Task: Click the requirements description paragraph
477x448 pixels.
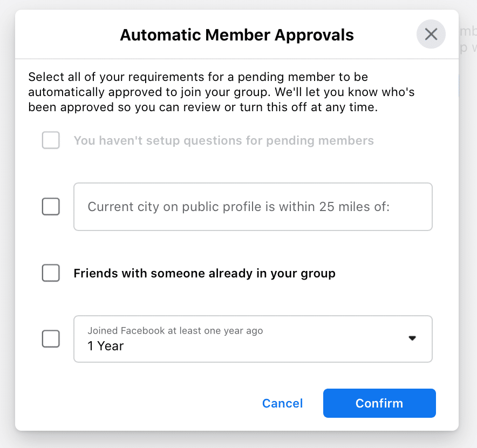Action: (221, 92)
